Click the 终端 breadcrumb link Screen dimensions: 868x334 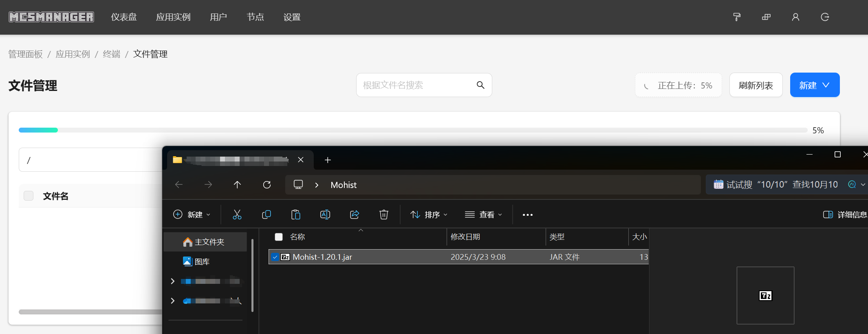click(111, 54)
